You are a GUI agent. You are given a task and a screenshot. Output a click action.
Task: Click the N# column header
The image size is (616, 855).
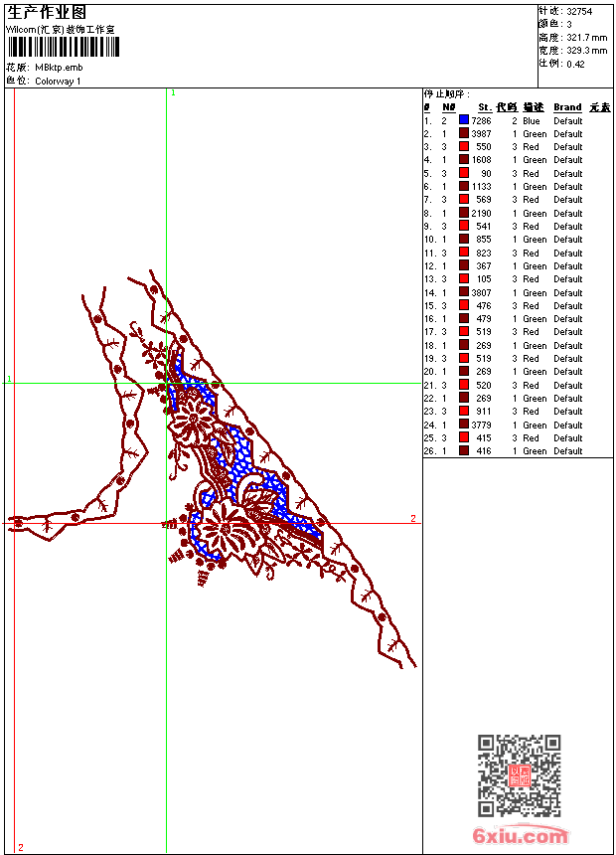pos(449,107)
